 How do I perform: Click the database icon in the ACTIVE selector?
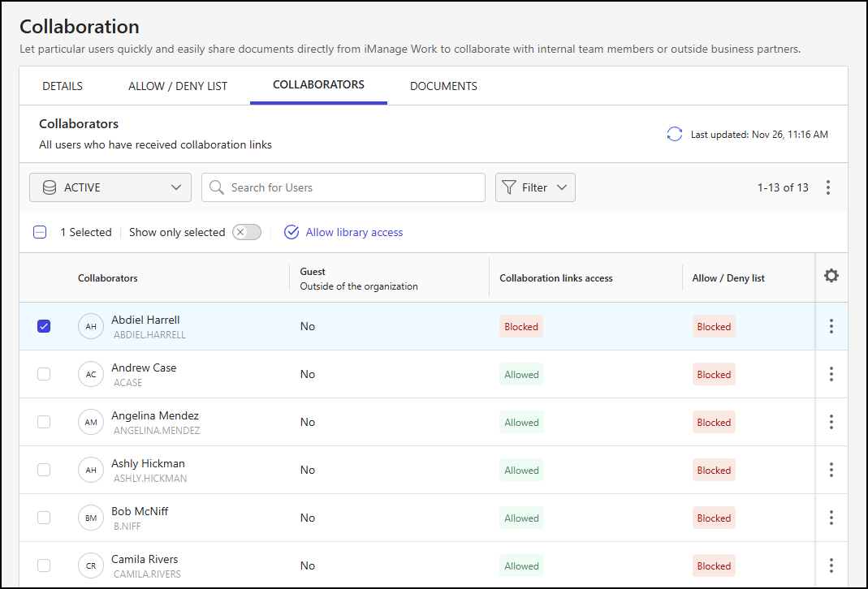pos(49,187)
